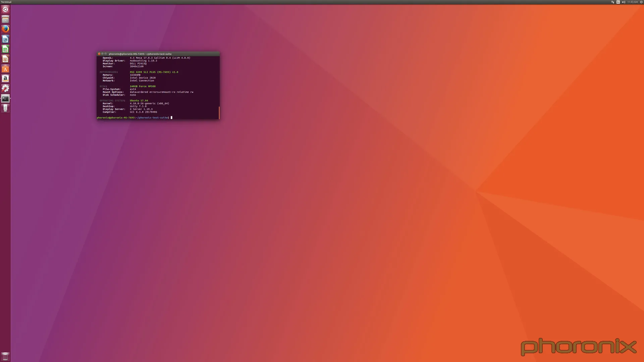Open the En keyboard layout indicator
Screen dimensions: 644x362
pos(618,2)
